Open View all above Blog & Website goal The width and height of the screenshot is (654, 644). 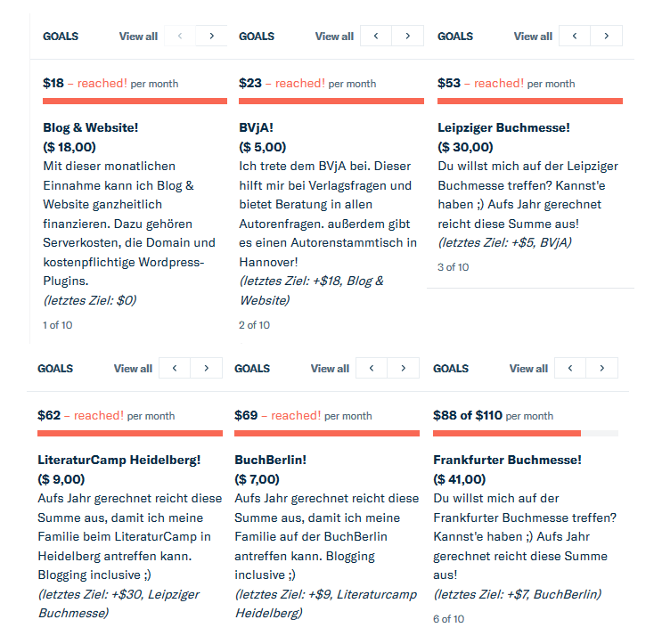tap(138, 37)
